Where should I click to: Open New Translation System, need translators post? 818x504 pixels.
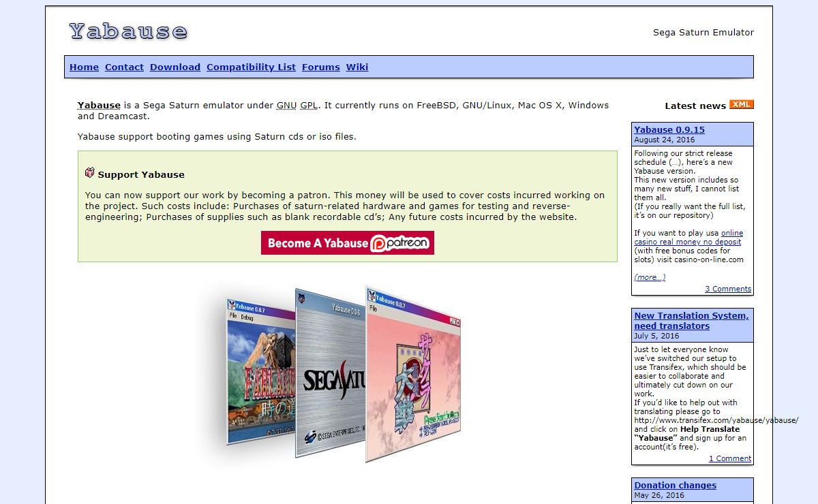691,321
